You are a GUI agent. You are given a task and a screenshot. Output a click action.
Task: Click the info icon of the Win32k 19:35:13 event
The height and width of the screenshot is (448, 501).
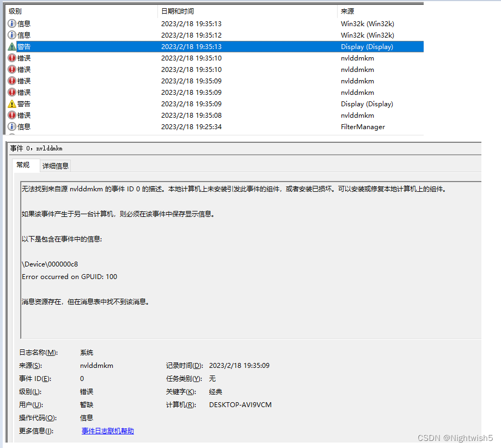click(x=13, y=23)
